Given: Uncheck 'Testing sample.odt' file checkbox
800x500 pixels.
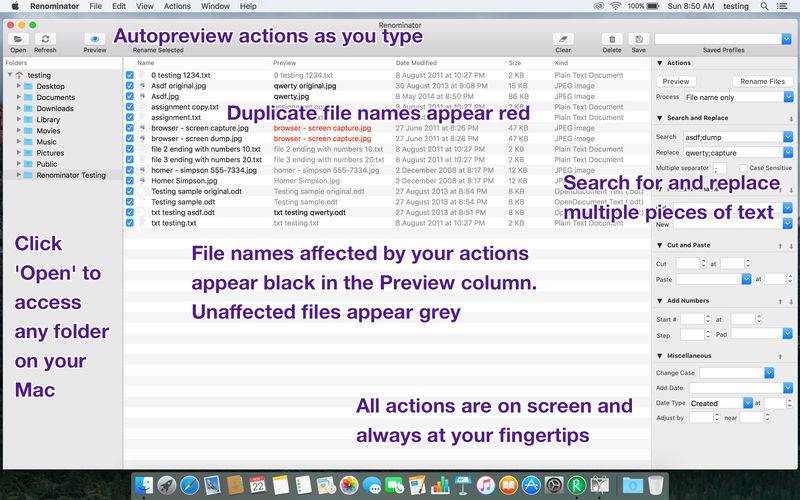Looking at the screenshot, I should coord(130,202).
